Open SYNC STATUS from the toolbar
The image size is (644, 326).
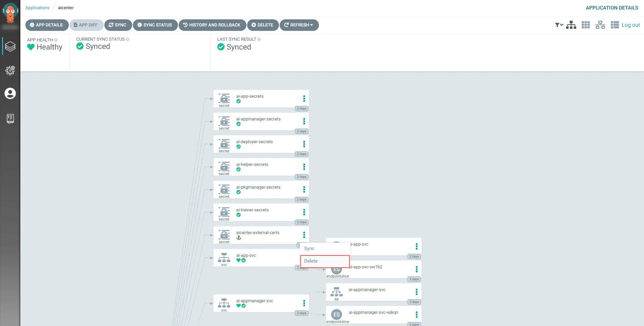click(x=155, y=25)
